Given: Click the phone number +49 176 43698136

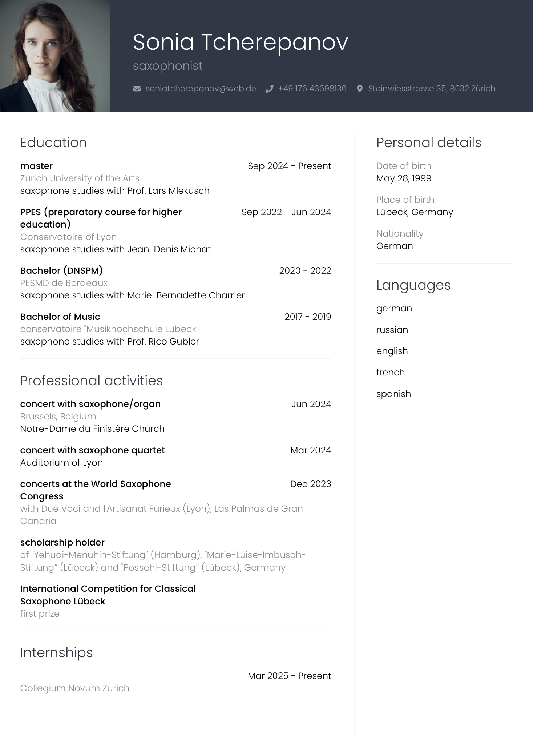Looking at the screenshot, I should [312, 89].
